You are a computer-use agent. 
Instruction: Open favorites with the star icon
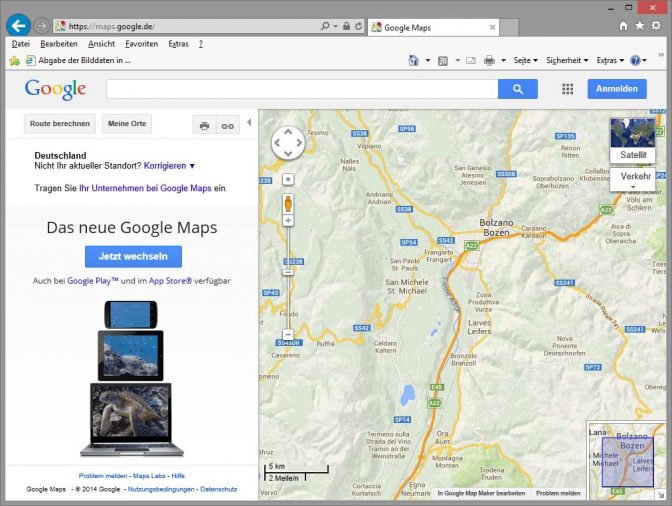pyautogui.click(x=639, y=26)
